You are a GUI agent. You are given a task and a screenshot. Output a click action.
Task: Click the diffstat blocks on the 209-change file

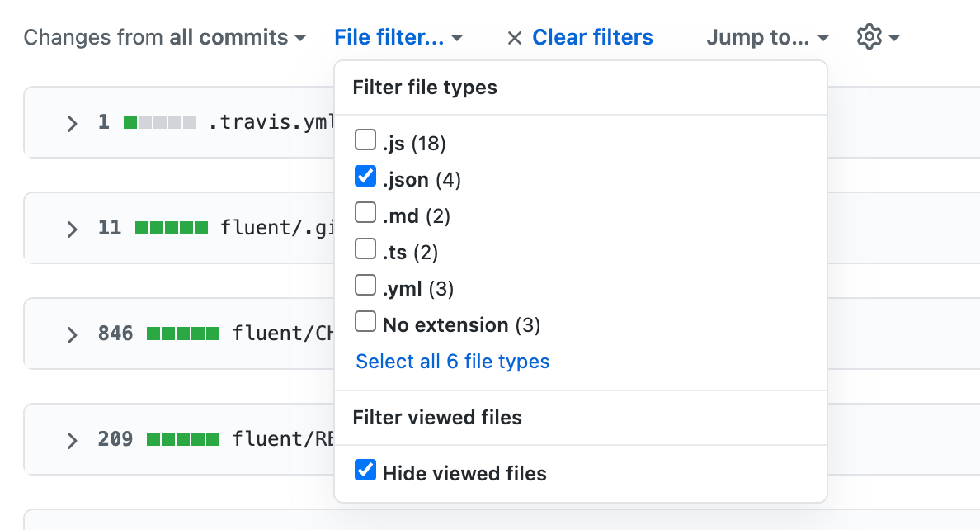pyautogui.click(x=182, y=438)
